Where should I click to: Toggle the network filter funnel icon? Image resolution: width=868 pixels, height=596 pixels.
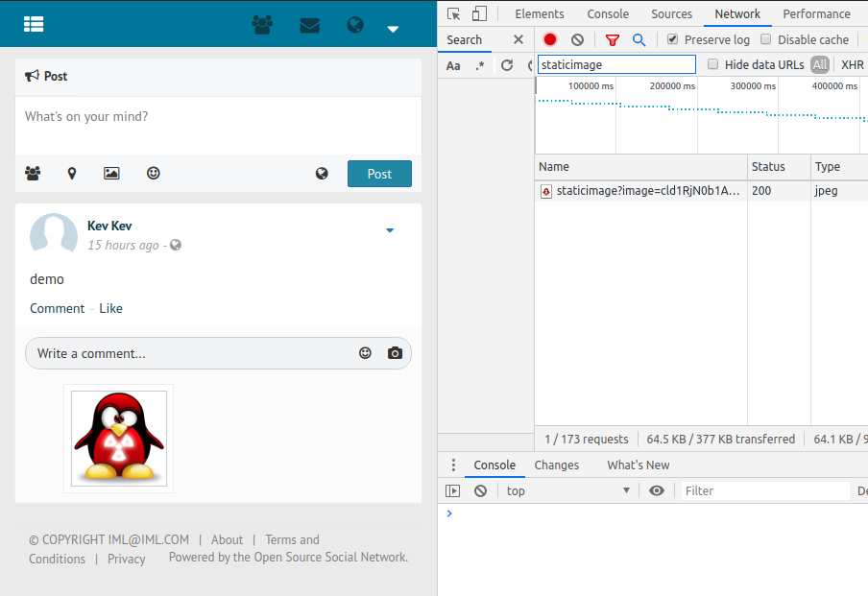[x=613, y=40]
